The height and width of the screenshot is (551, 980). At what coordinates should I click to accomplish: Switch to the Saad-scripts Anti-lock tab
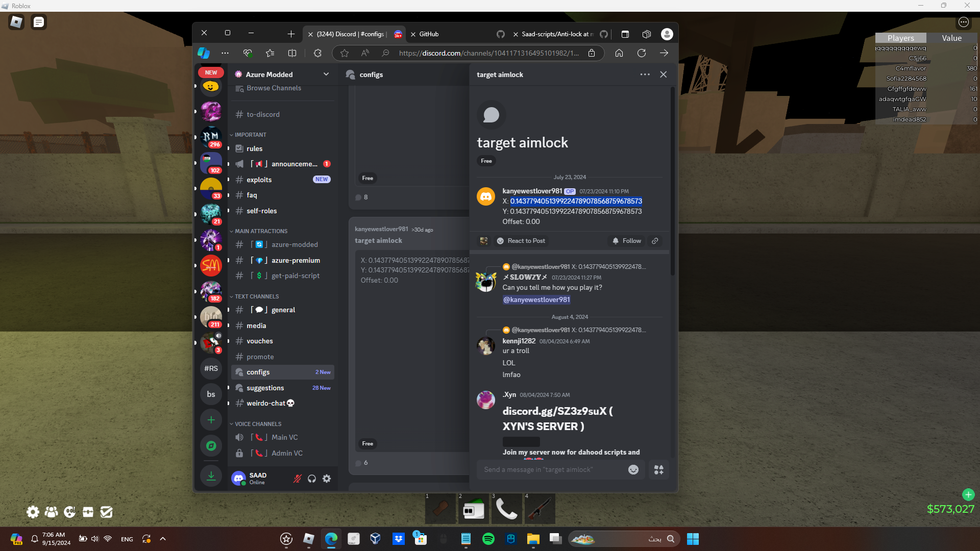click(556, 34)
